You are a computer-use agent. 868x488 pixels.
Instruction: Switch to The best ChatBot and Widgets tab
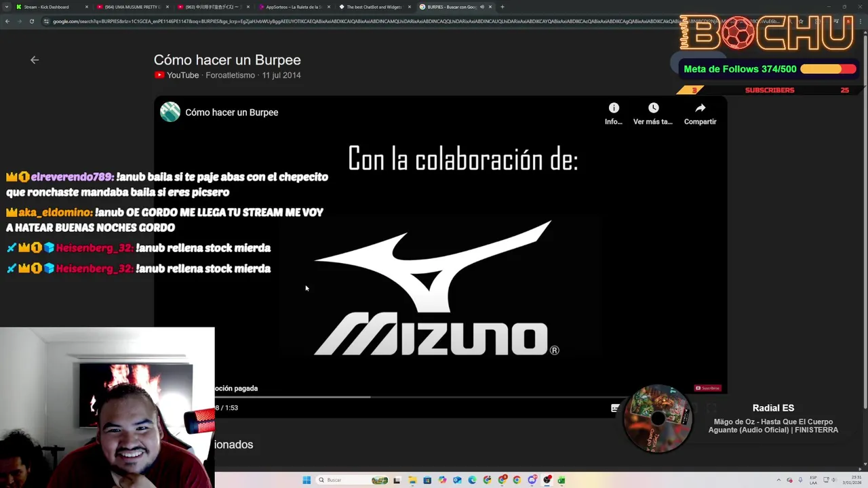[x=374, y=7]
